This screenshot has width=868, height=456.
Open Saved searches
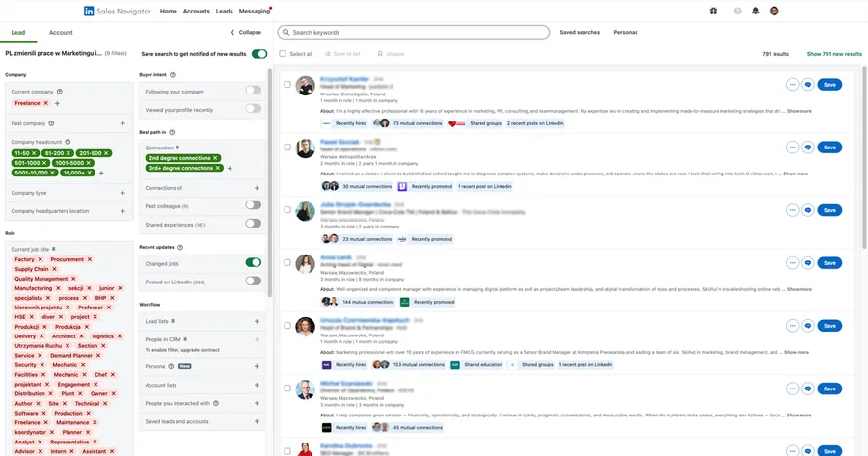(x=580, y=32)
